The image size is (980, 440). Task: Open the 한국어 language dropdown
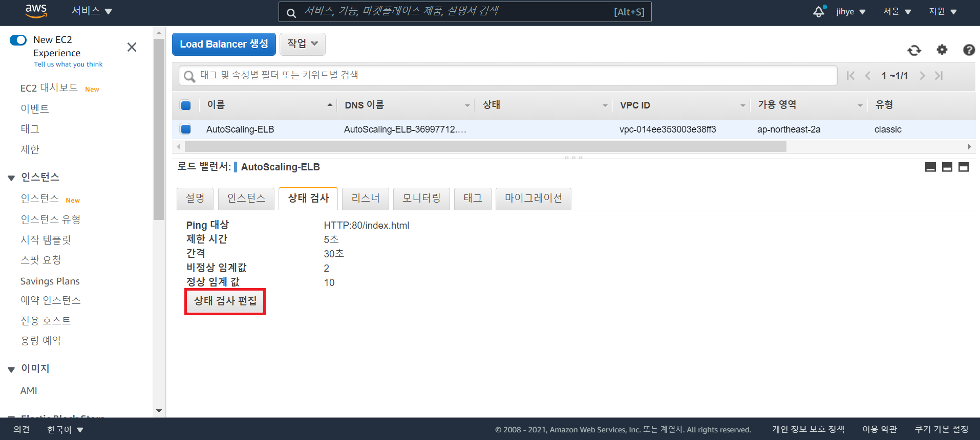pyautogui.click(x=65, y=429)
